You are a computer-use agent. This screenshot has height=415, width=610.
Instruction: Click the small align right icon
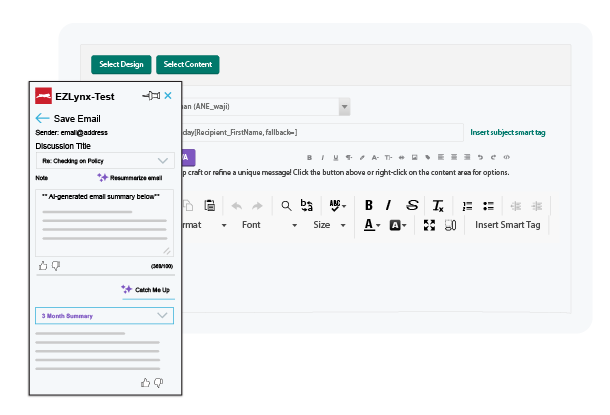(x=467, y=157)
